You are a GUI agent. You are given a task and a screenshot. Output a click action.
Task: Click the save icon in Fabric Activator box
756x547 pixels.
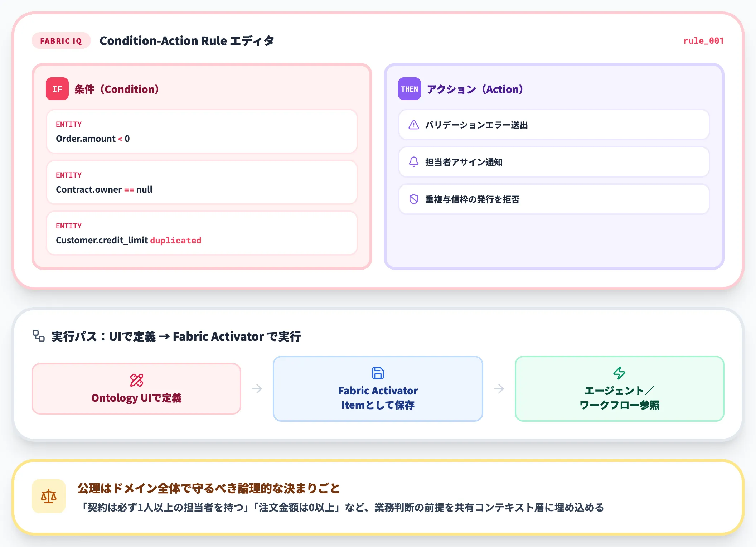(378, 373)
